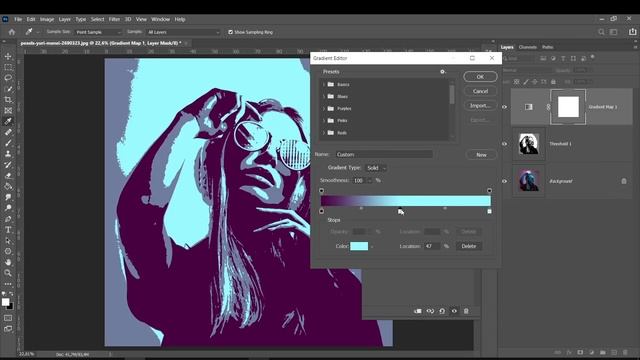The height and width of the screenshot is (360, 640).
Task: Click the Properties panel delete trash icon
Action: click(x=466, y=311)
